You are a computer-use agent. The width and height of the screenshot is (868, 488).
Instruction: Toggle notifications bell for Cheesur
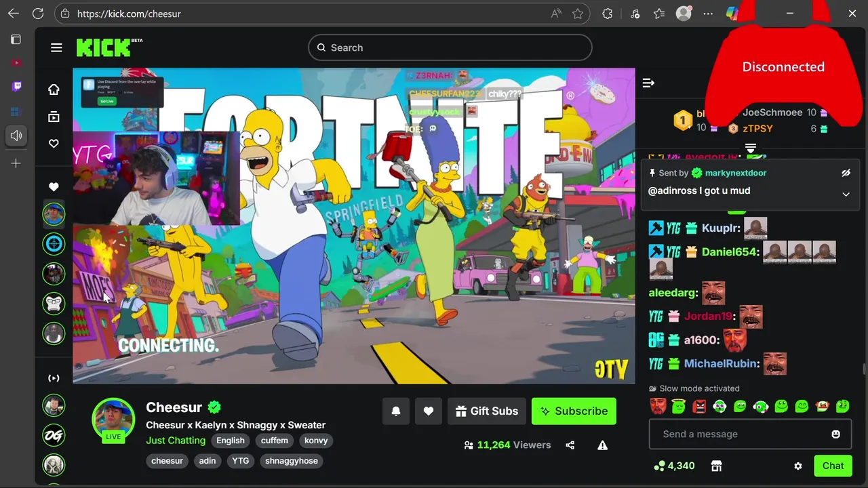coord(396,411)
